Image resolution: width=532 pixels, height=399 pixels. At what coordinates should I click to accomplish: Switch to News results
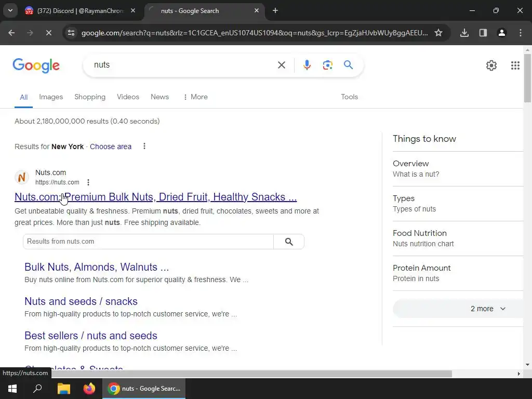tap(159, 97)
